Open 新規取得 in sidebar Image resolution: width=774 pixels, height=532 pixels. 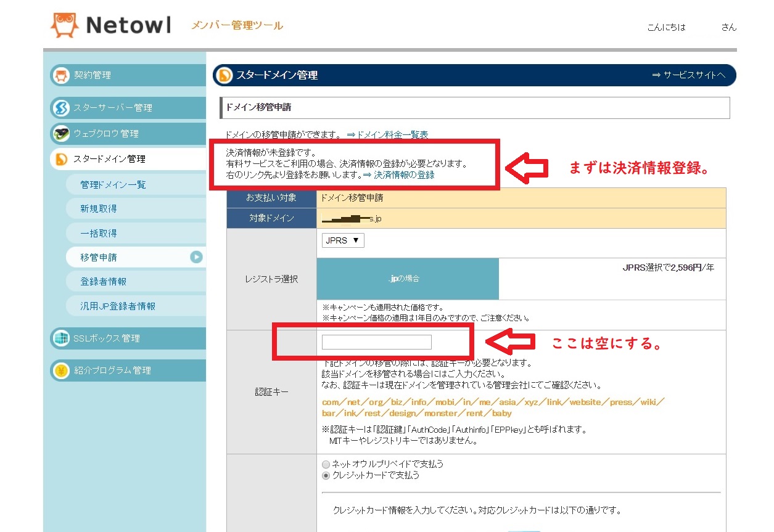(x=99, y=209)
